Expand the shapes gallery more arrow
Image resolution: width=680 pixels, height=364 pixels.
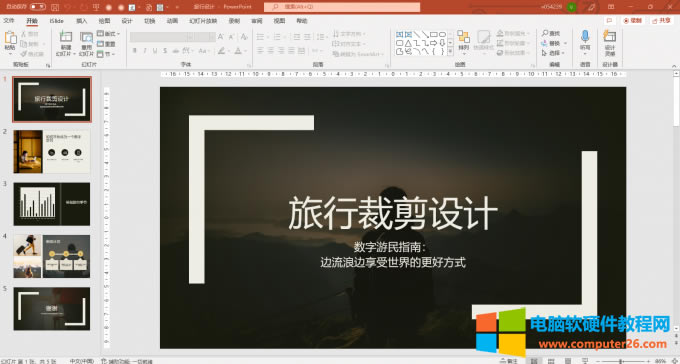pyautogui.click(x=450, y=52)
